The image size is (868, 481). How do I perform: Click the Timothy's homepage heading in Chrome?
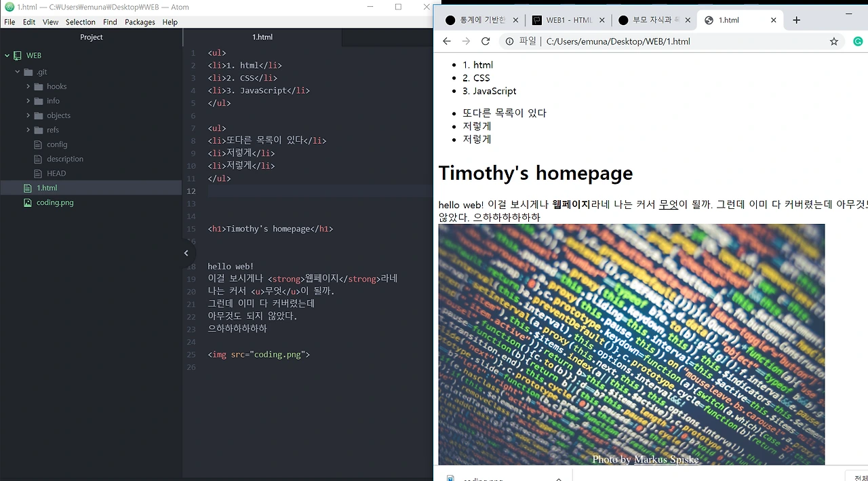click(x=536, y=173)
